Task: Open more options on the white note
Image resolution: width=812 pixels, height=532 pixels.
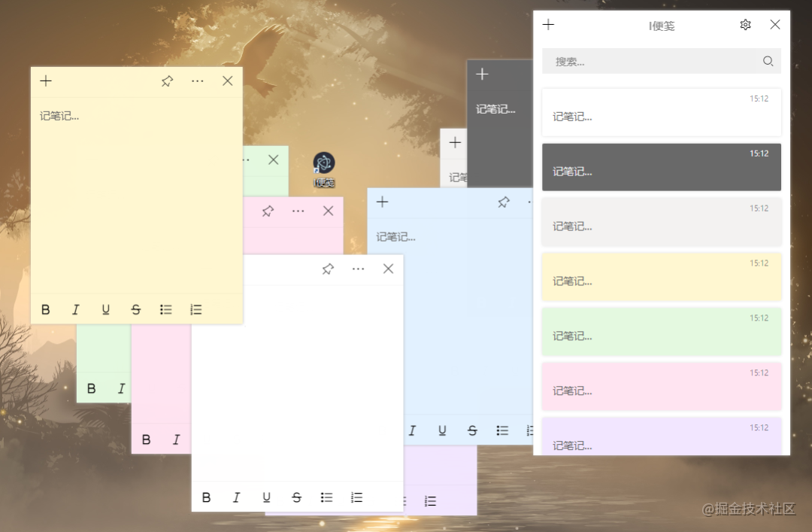Action: pos(359,269)
